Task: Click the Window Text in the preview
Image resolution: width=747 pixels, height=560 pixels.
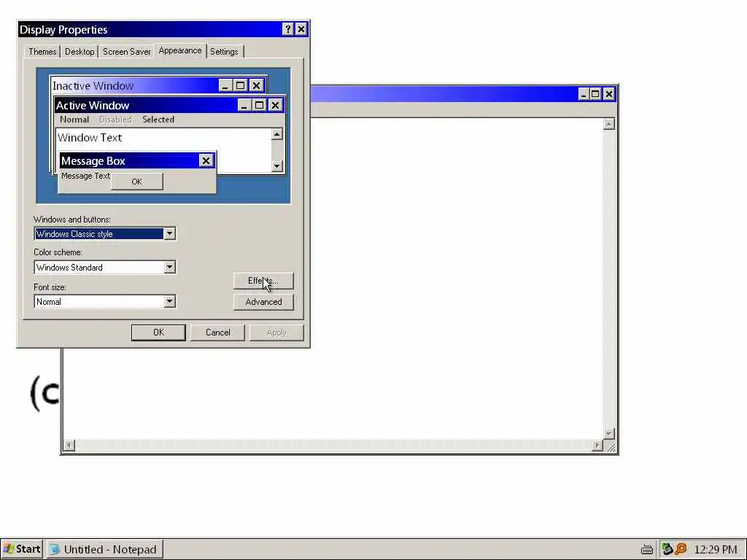Action: point(90,138)
